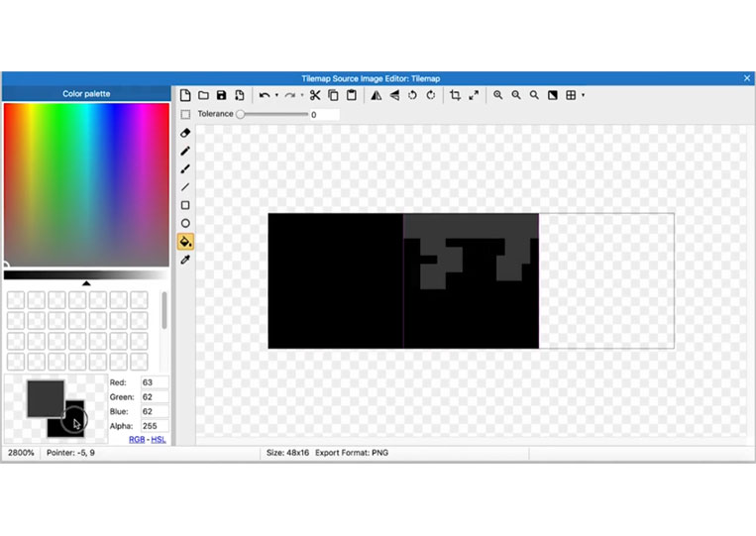The height and width of the screenshot is (536, 756).
Task: Click the Blue value field
Action: (x=155, y=411)
